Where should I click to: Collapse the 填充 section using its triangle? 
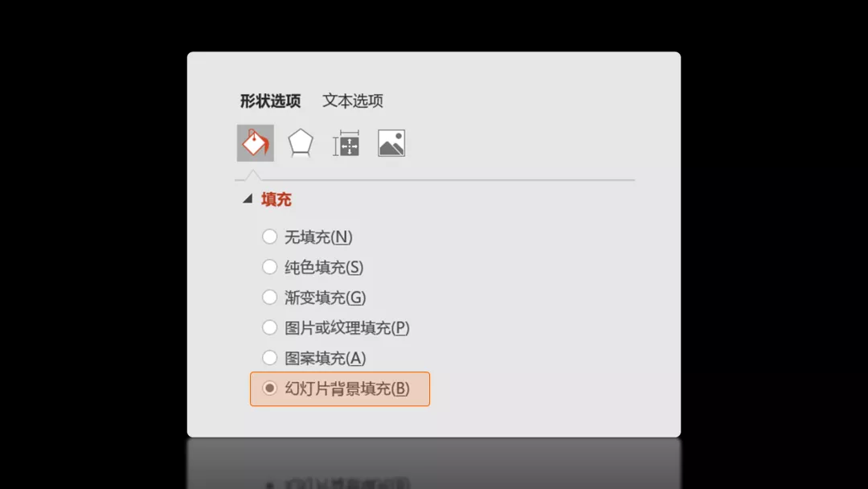248,199
